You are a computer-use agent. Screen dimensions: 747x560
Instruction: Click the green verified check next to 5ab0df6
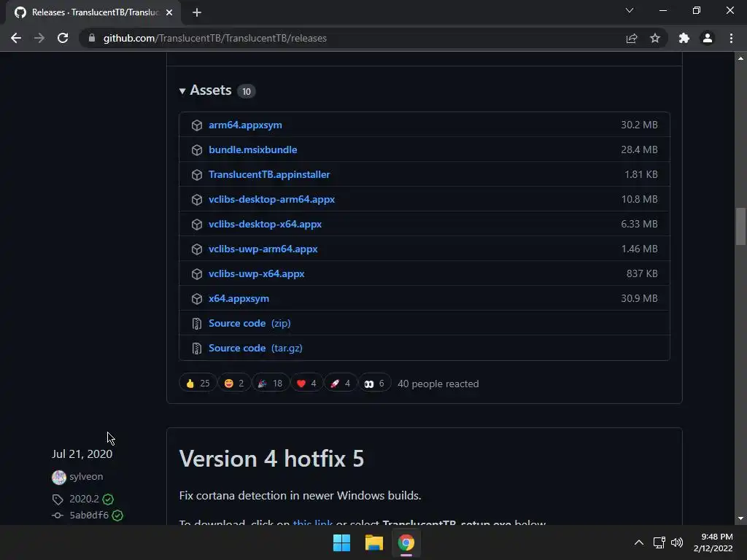tap(117, 516)
